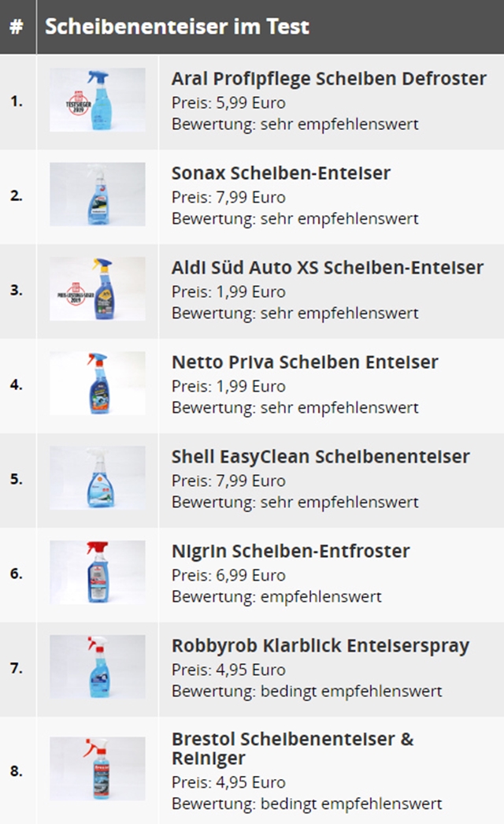This screenshot has height=824, width=504.
Task: View the Shell EasyClean bottle thumbnail
Action: (98, 478)
